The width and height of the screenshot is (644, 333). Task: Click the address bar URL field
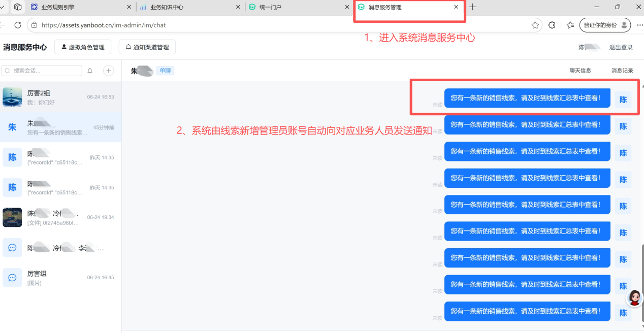[284, 25]
